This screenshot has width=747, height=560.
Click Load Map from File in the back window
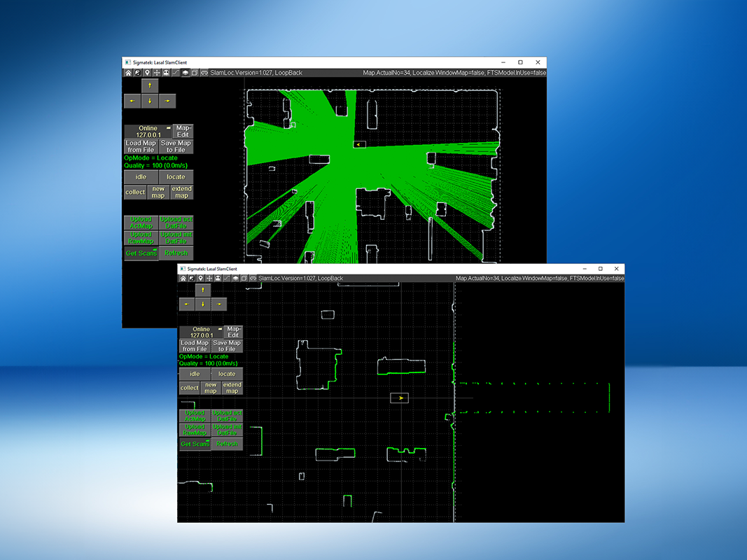point(141,146)
